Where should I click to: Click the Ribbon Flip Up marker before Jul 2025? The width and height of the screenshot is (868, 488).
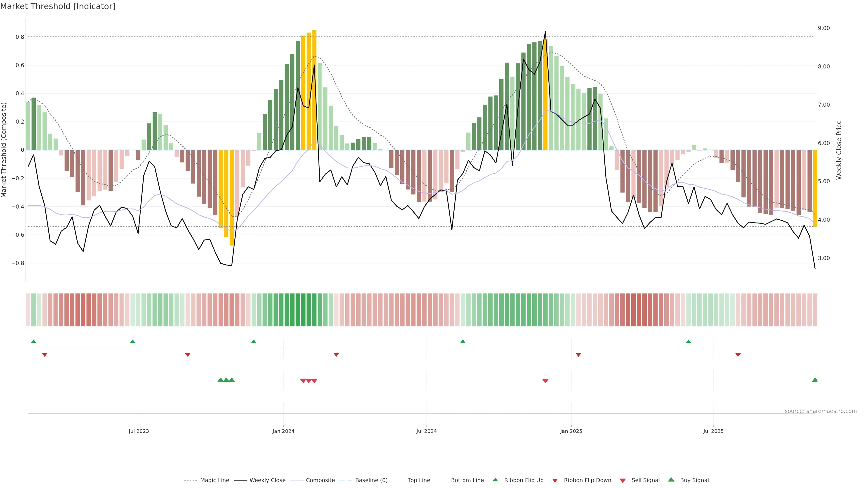688,342
